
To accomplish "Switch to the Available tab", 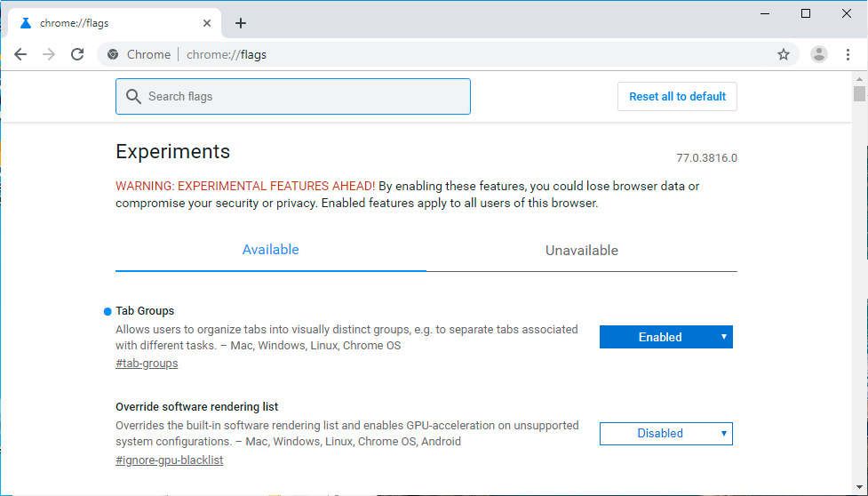I will tap(270, 250).
